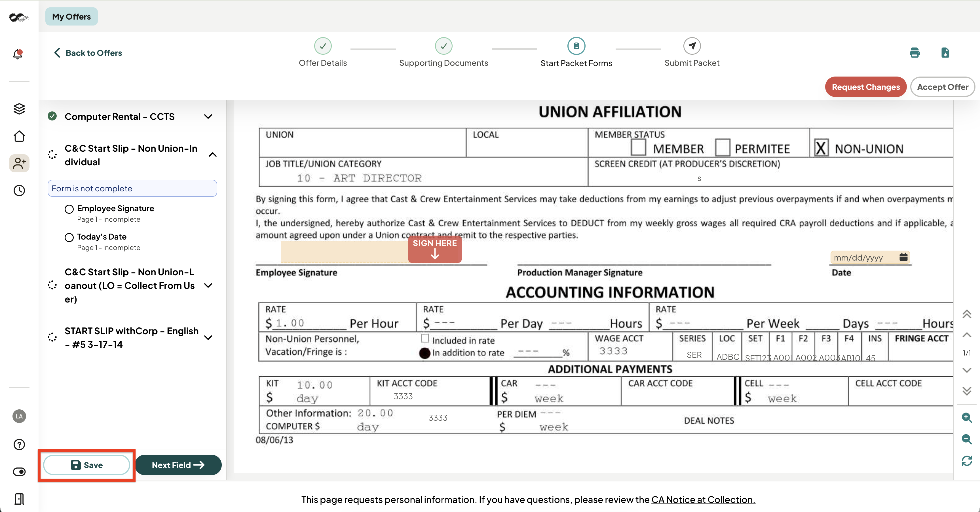Viewport: 980px width, 512px height.
Task: Save the form
Action: [86, 465]
